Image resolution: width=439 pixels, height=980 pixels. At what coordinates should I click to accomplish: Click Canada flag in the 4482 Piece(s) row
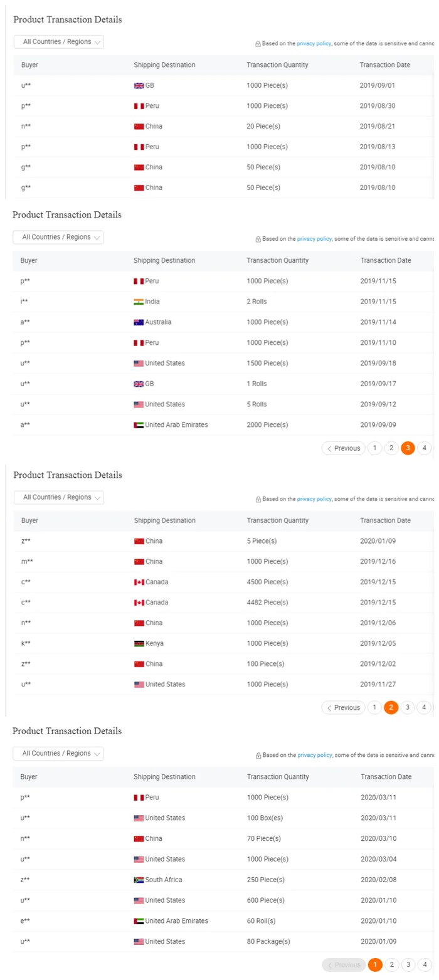[139, 603]
